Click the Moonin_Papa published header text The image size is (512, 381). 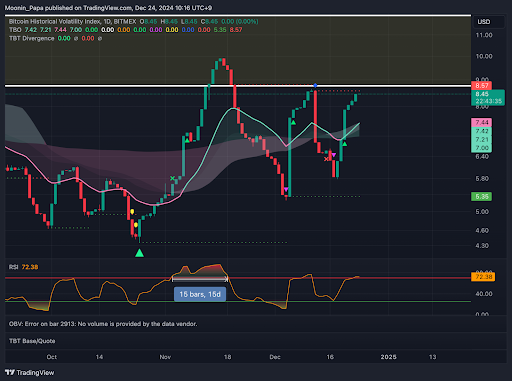click(x=108, y=8)
